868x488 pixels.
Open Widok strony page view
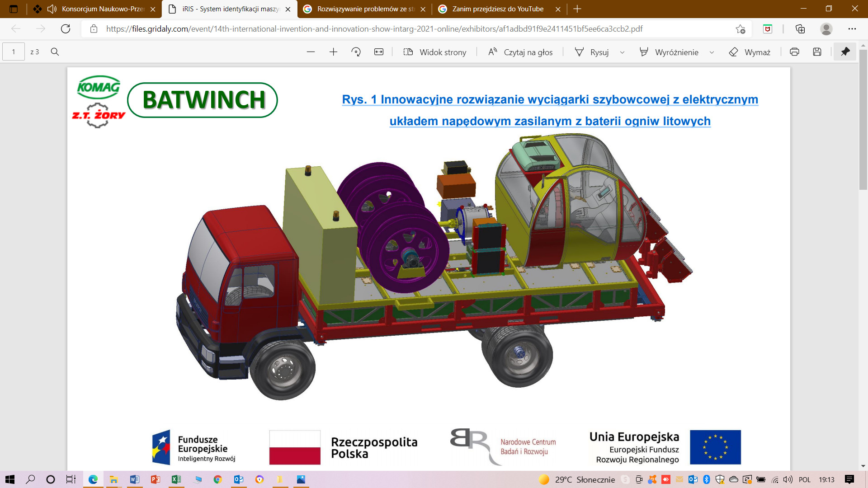click(x=435, y=52)
